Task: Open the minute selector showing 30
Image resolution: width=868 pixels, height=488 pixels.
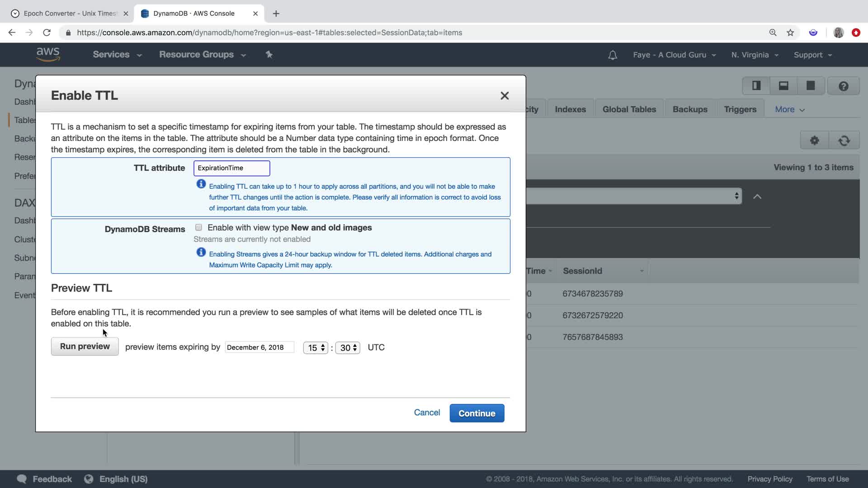Action: (x=348, y=347)
